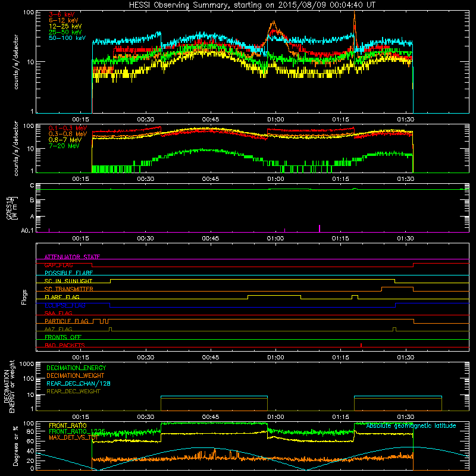Click the DECIMATION ENERGY or weight axis title
The width and height of the screenshot is (476, 476).
(x=9, y=386)
